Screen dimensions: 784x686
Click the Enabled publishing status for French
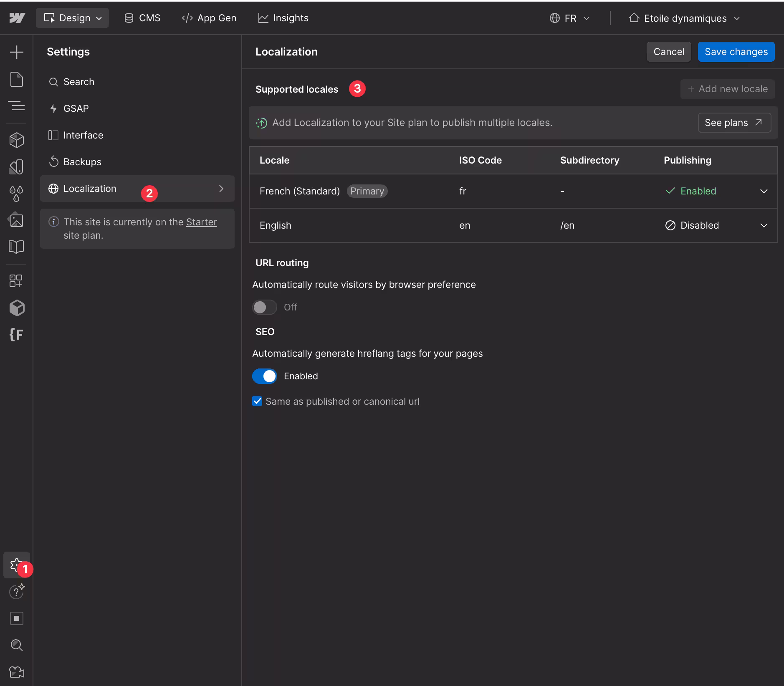click(x=691, y=191)
